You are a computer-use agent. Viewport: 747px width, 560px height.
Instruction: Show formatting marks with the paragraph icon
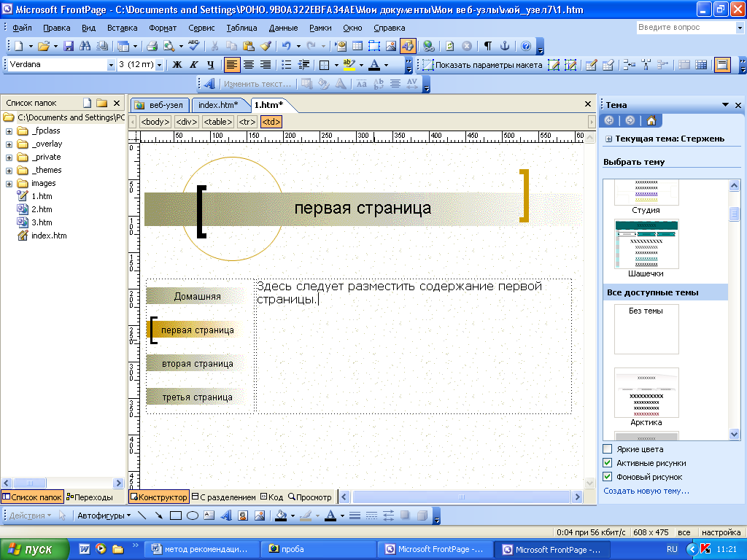(488, 46)
